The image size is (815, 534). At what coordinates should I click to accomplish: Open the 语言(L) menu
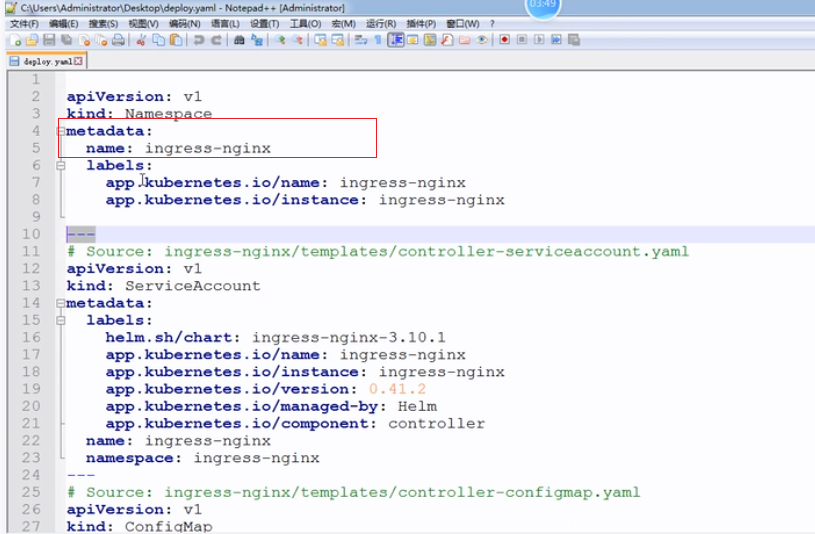pos(225,24)
